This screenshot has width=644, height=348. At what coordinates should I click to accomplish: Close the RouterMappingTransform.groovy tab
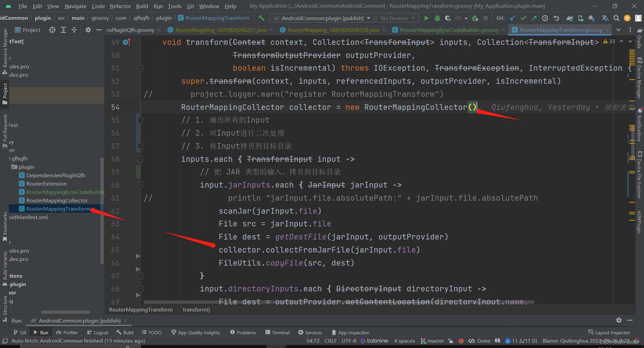coord(607,30)
